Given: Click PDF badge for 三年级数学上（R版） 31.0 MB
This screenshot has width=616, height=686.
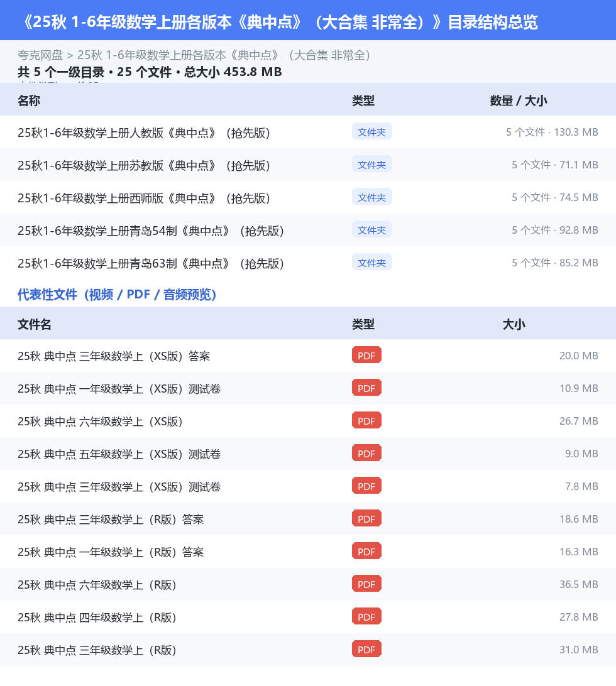Looking at the screenshot, I should click(x=366, y=650).
